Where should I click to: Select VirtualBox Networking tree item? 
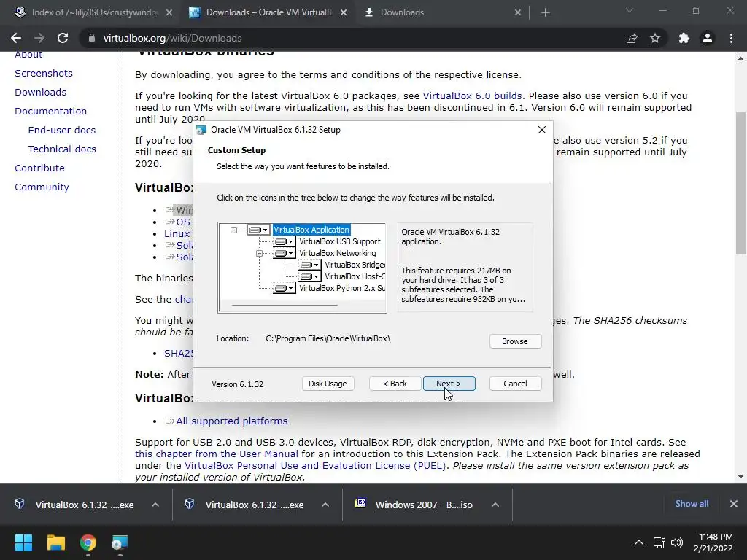pyautogui.click(x=337, y=253)
